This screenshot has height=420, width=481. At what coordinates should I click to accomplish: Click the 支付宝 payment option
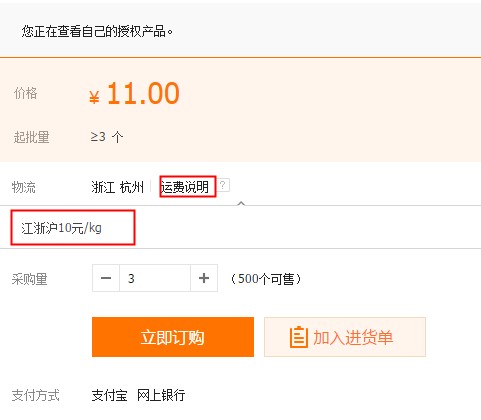pyautogui.click(x=110, y=395)
